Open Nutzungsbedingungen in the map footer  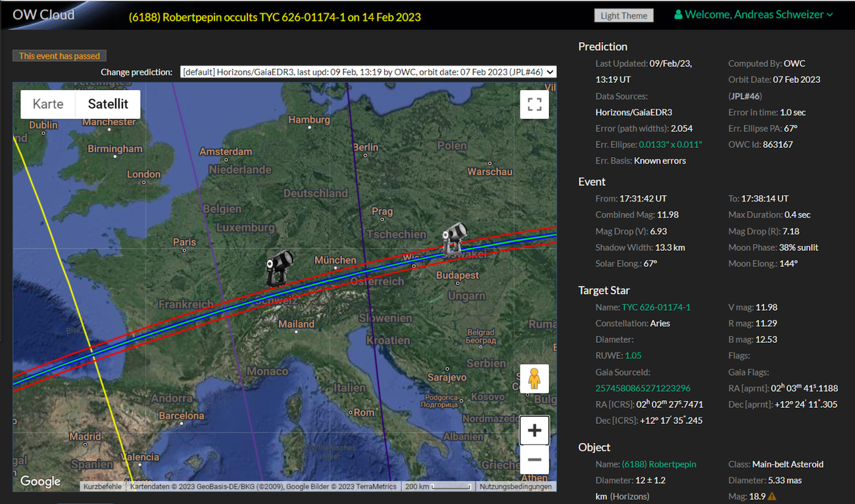pos(515,487)
